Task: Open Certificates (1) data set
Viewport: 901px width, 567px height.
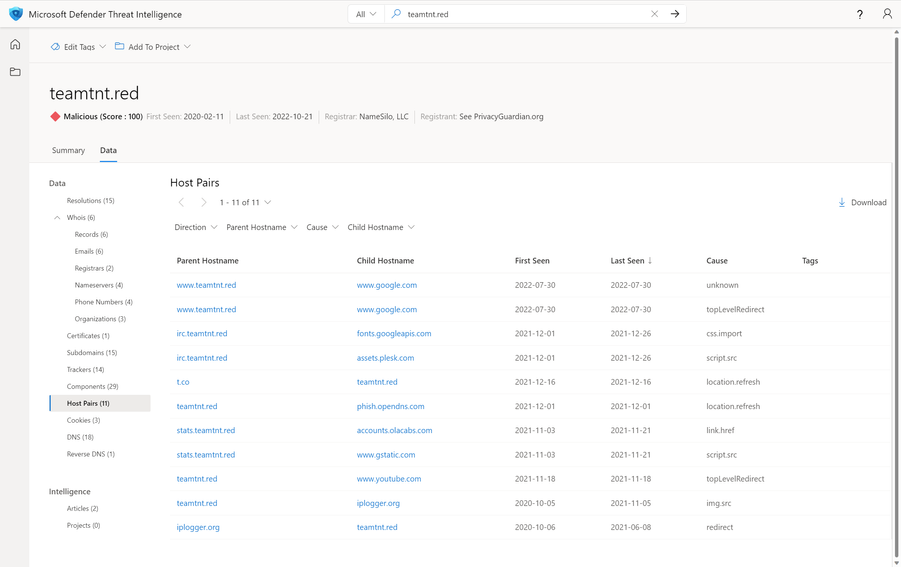Action: (x=88, y=335)
